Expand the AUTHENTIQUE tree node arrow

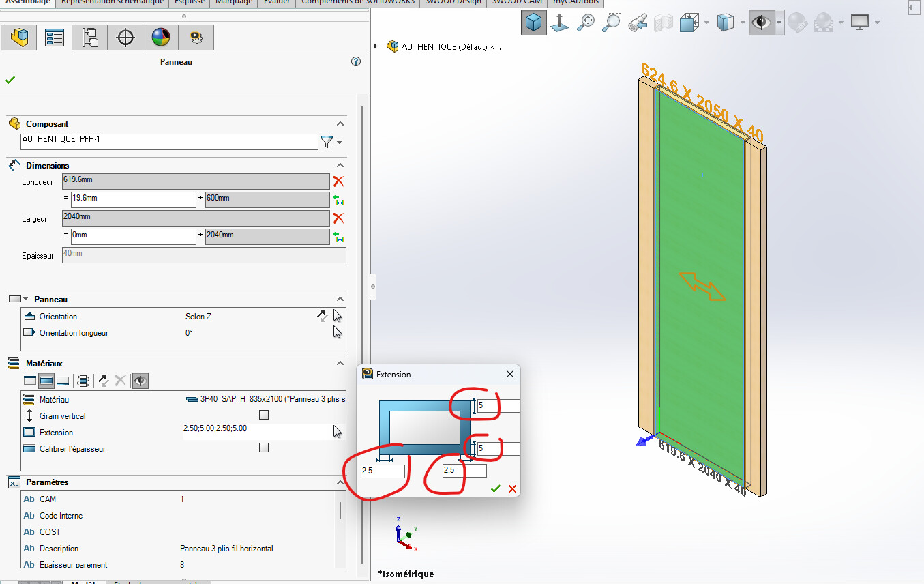[x=376, y=46]
